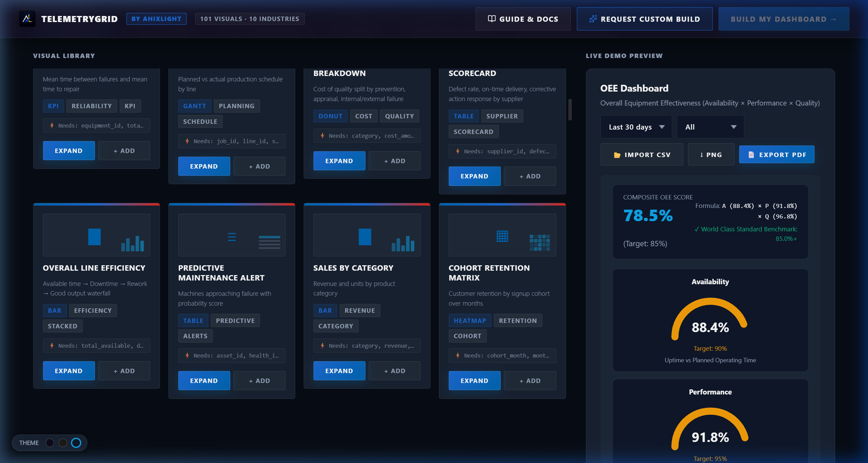
Task: Click lightning icon beside category, cost_amo needs
Action: (322, 136)
